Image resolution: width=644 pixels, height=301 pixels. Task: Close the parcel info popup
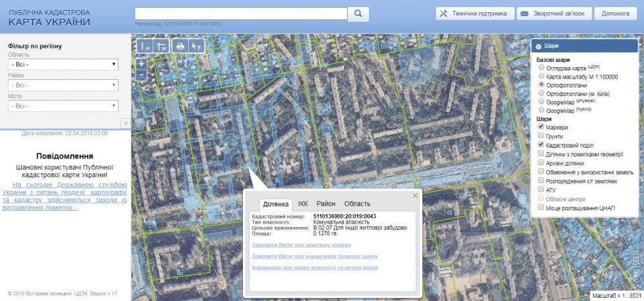(x=415, y=195)
